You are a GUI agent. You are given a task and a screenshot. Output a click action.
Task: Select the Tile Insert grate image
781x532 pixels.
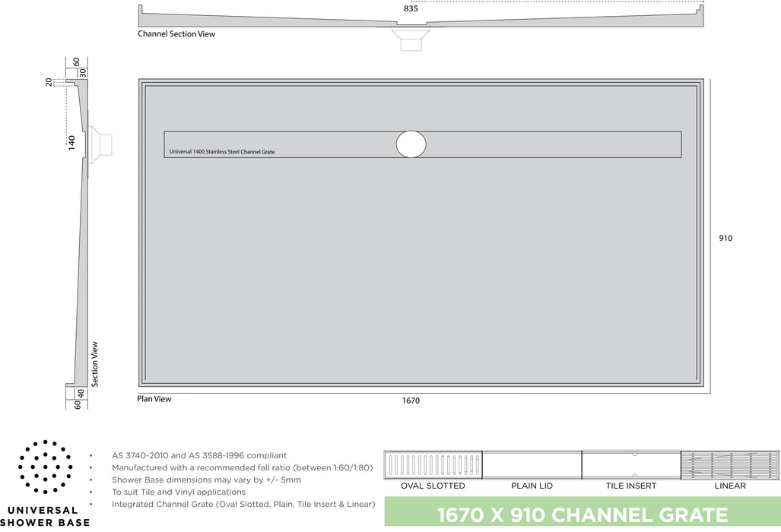(x=630, y=464)
